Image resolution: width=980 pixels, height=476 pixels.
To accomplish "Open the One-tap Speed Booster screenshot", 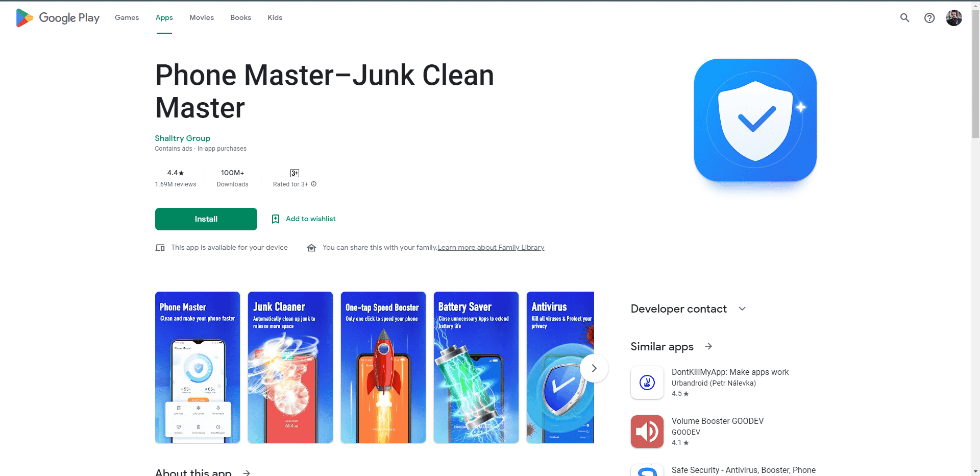I will [383, 367].
